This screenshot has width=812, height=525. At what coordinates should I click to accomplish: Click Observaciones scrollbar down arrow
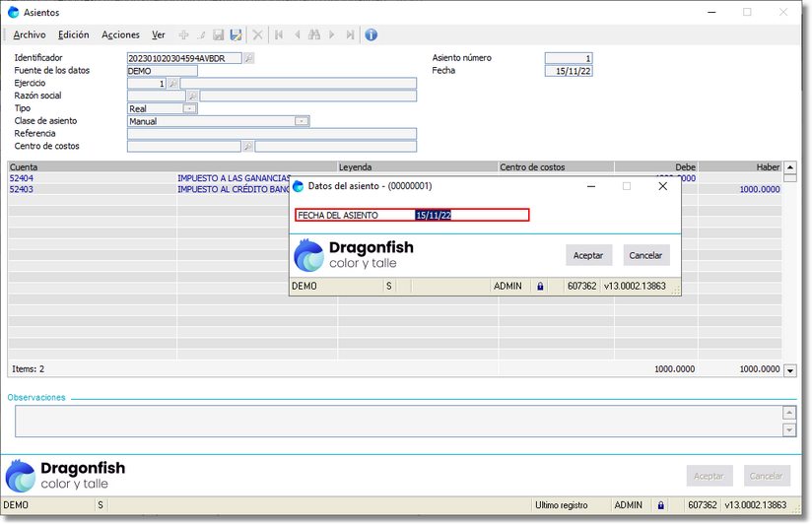(788, 430)
